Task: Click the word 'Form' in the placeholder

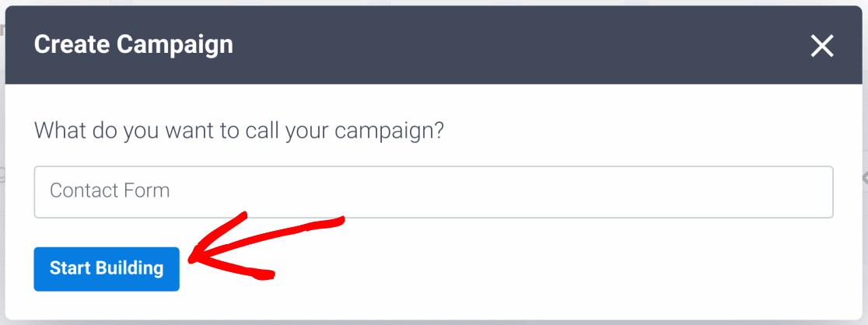Action: (x=149, y=190)
